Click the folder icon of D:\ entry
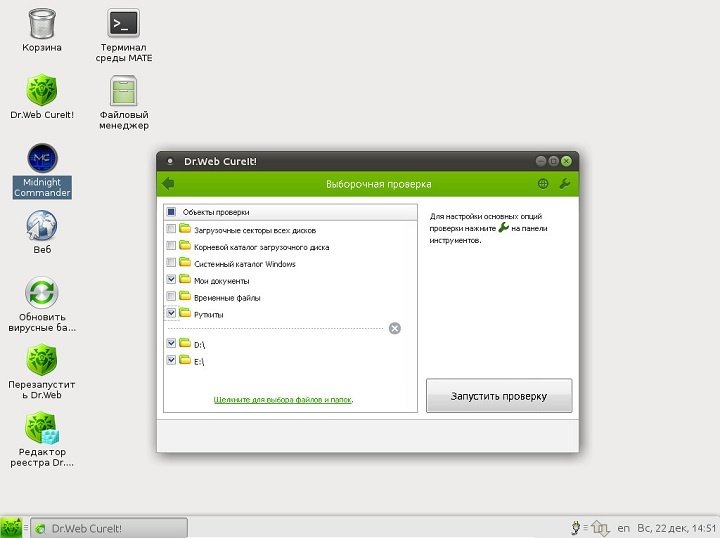720x538 pixels. (185, 343)
